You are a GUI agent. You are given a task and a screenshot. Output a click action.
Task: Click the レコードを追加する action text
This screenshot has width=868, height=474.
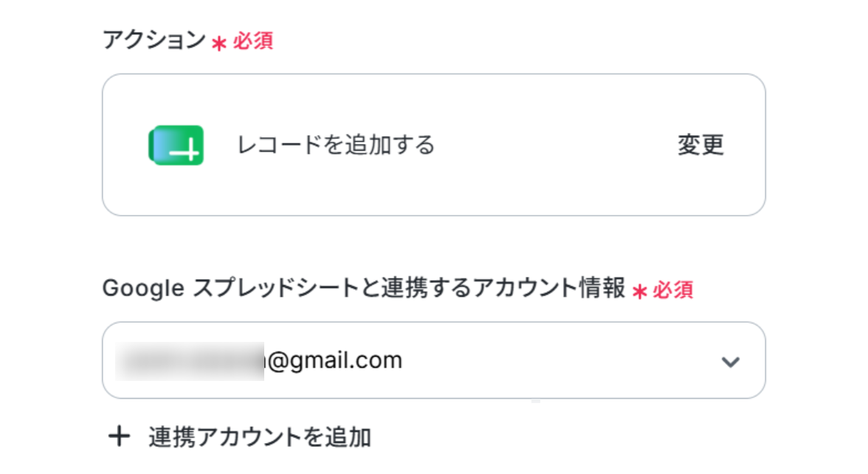335,145
